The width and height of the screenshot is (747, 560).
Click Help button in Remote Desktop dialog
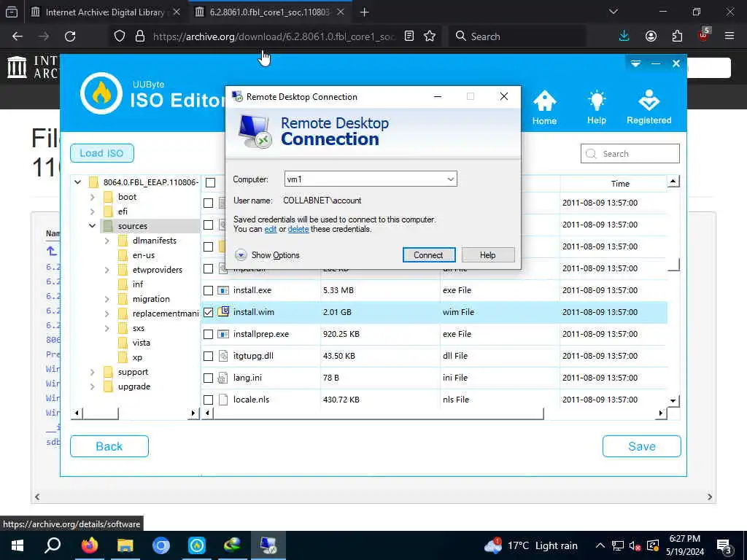point(488,255)
